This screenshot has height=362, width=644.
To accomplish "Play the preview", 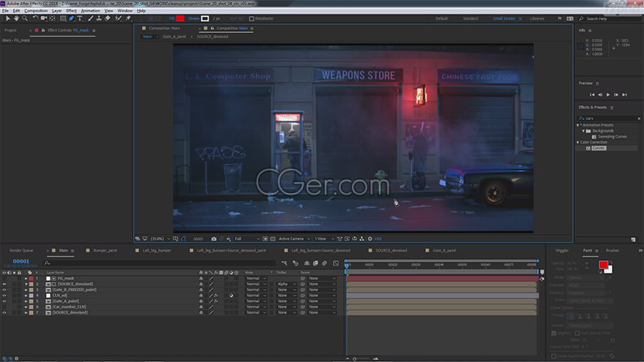I will coord(608,95).
